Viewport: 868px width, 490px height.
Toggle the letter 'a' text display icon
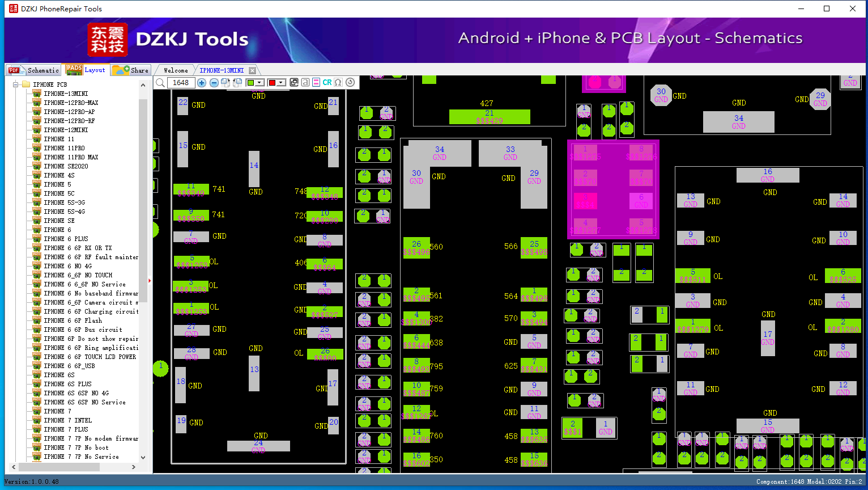[305, 83]
